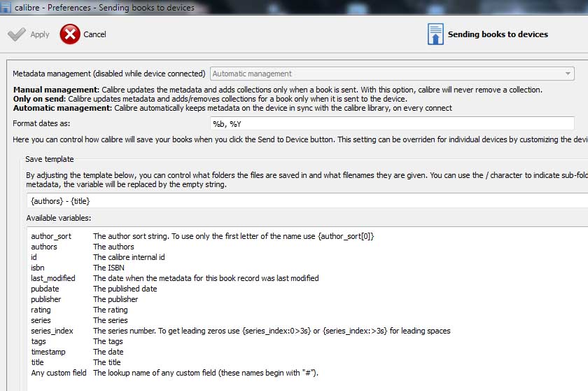This screenshot has height=391, width=588.
Task: Click the tags variable name
Action: 38,341
